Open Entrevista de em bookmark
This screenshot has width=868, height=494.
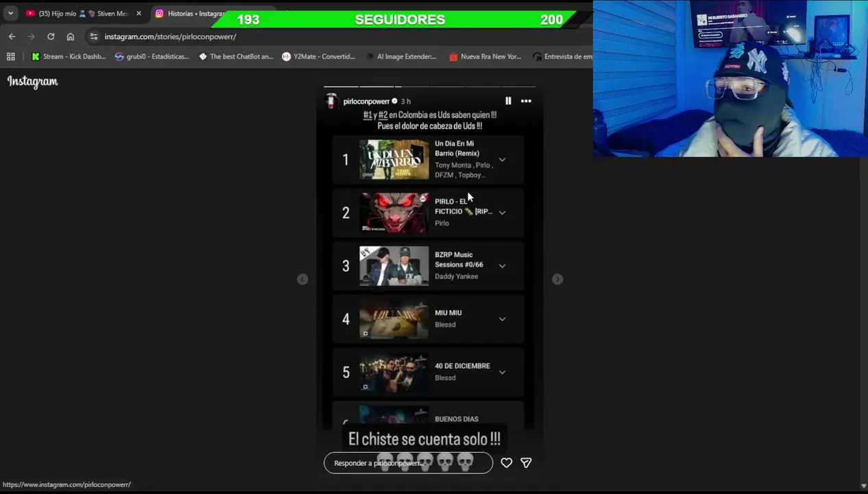click(562, 56)
